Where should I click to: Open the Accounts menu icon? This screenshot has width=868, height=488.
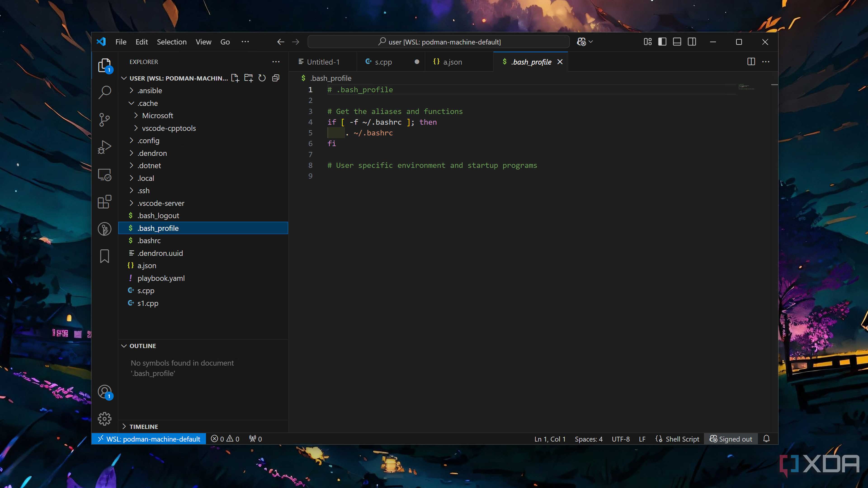pyautogui.click(x=104, y=392)
